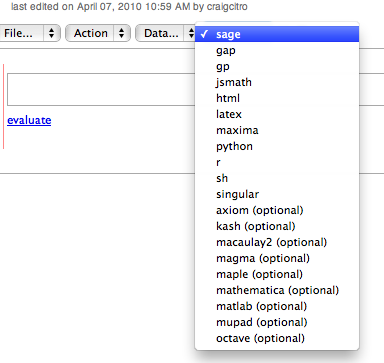Select singular from the menu
This screenshot has width=384, height=363.
(x=277, y=194)
